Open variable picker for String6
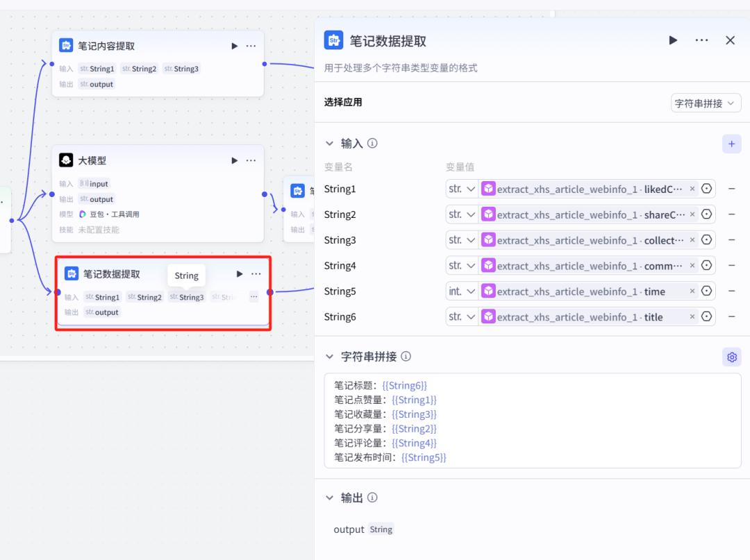 point(706,317)
